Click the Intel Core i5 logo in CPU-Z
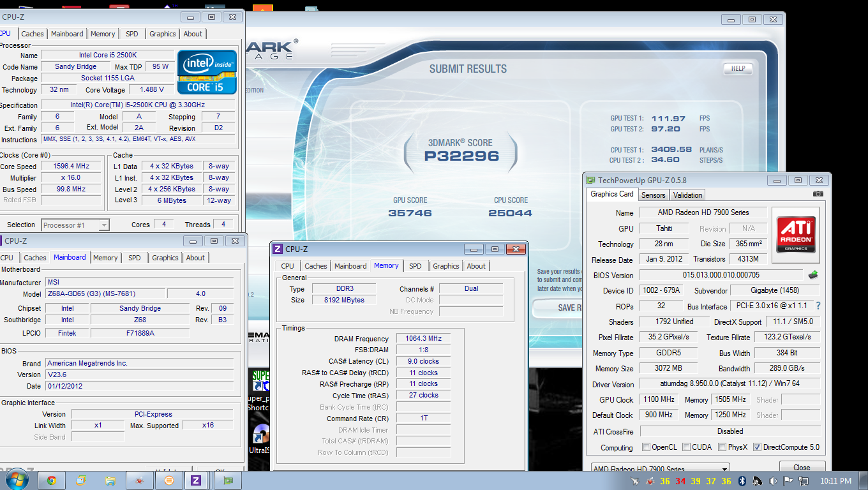Image resolution: width=868 pixels, height=490 pixels. [207, 72]
